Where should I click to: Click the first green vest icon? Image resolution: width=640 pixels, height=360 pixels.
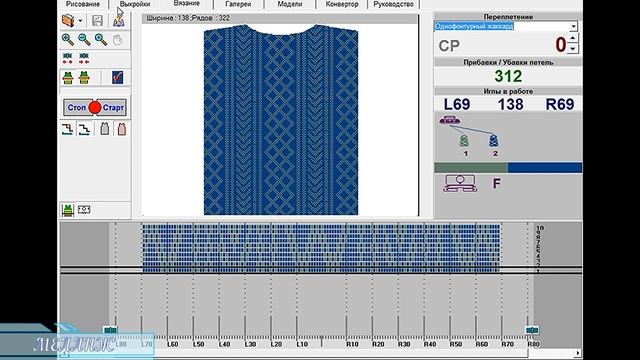click(68, 78)
